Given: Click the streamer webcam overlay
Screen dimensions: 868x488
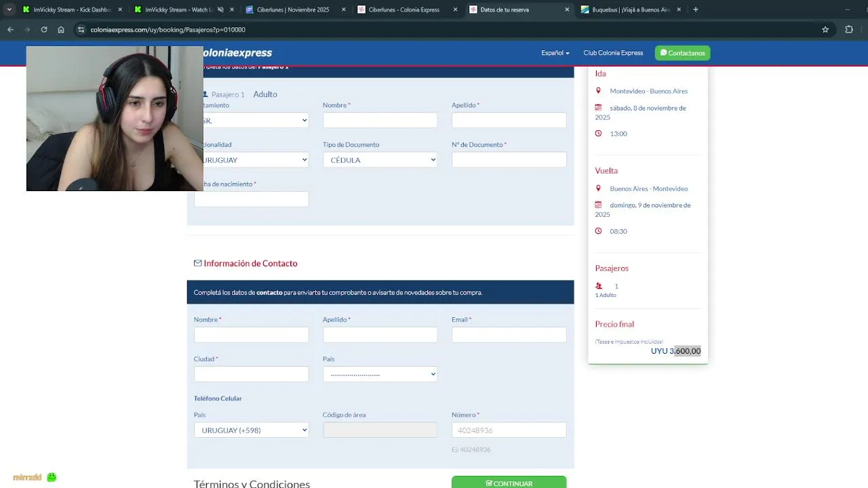Looking at the screenshot, I should click(115, 119).
